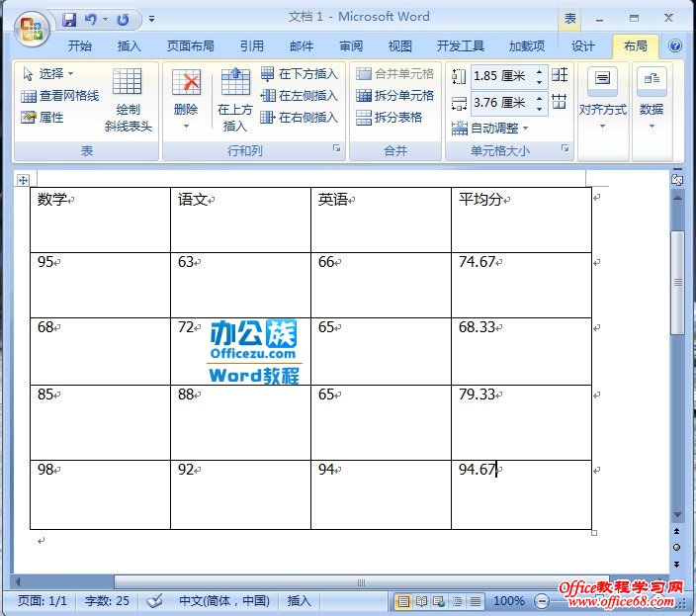696x616 pixels.
Task: Click the 100% zoom level
Action: click(509, 601)
